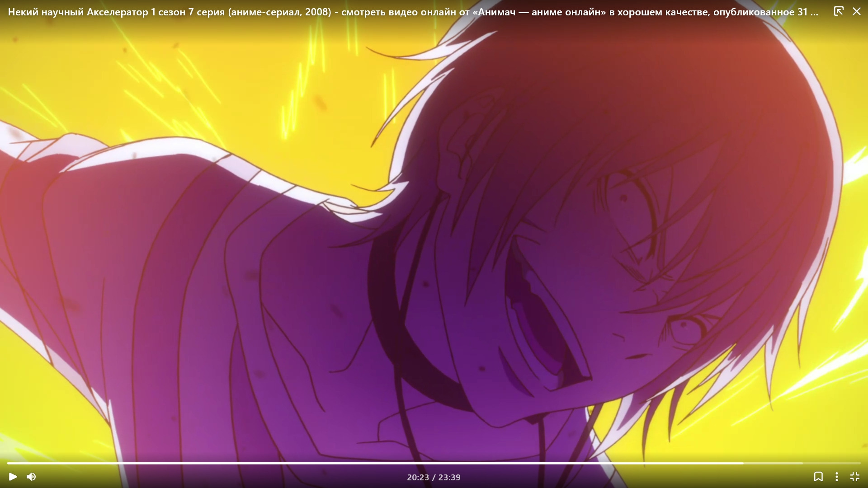Open the three-dot more options menu

(836, 477)
